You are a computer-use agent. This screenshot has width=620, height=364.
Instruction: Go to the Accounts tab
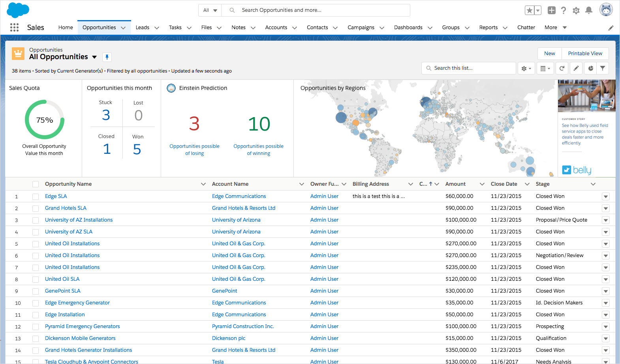pyautogui.click(x=276, y=28)
